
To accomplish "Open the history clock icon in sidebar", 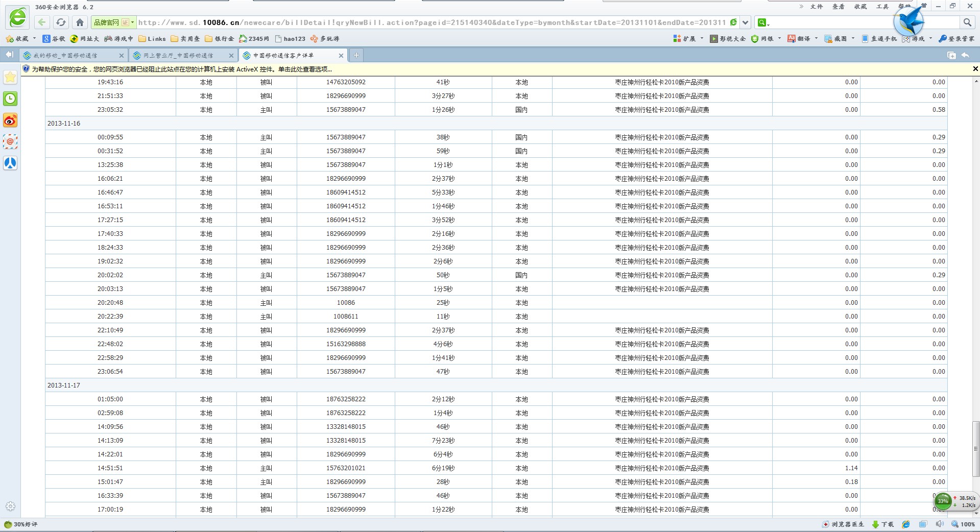I will 10,99.
